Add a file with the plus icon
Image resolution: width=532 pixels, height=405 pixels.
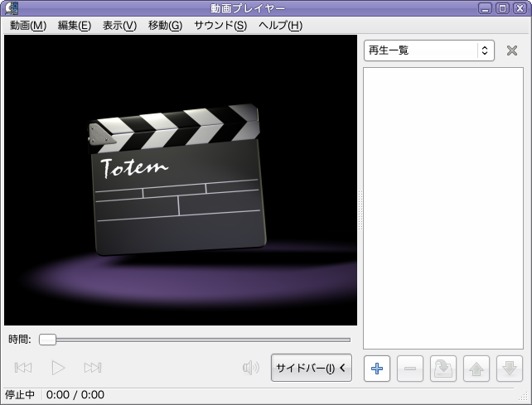point(377,369)
